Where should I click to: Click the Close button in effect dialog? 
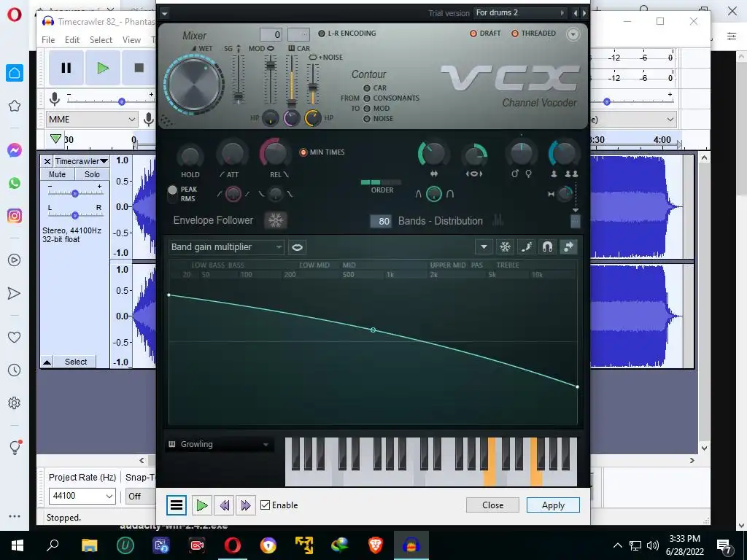(492, 505)
